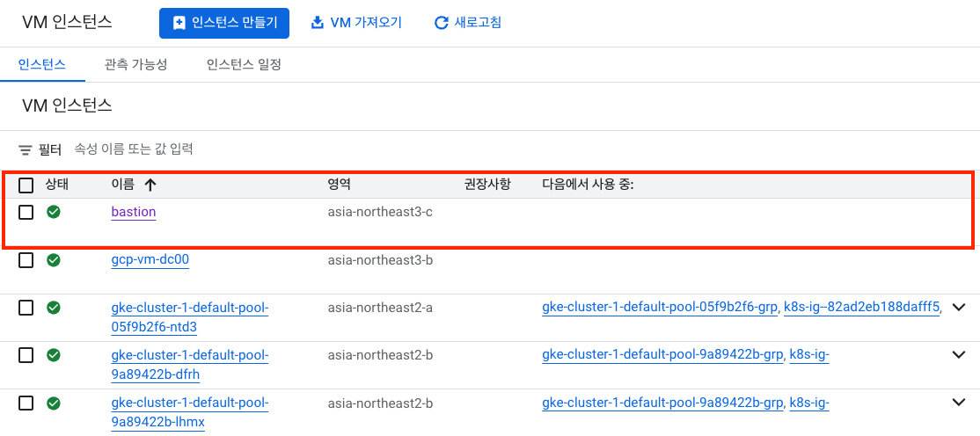Open the gke-cluster-1-default-pool-05f9b2f6-grp group link

coord(660,308)
